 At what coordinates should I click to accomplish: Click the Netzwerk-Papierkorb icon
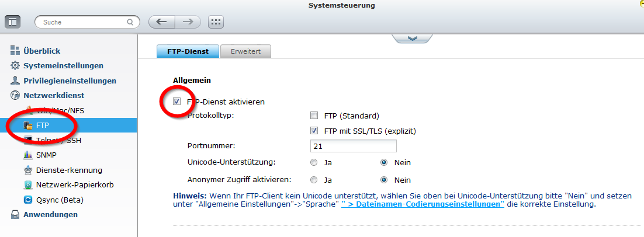click(27, 185)
